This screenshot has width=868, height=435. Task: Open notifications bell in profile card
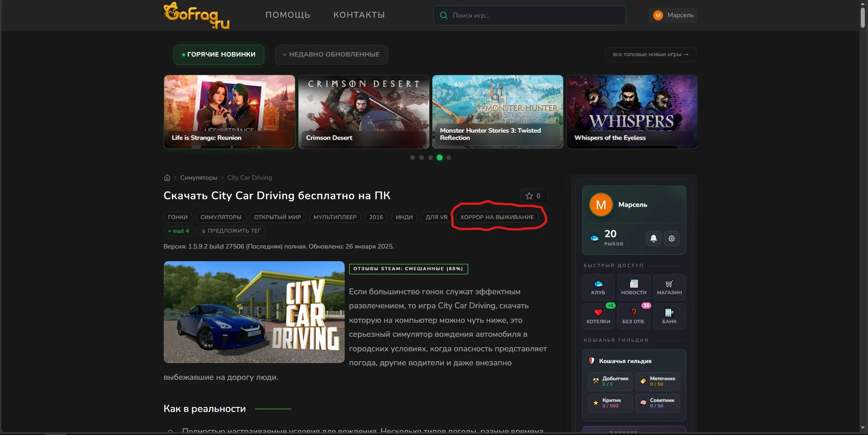654,239
